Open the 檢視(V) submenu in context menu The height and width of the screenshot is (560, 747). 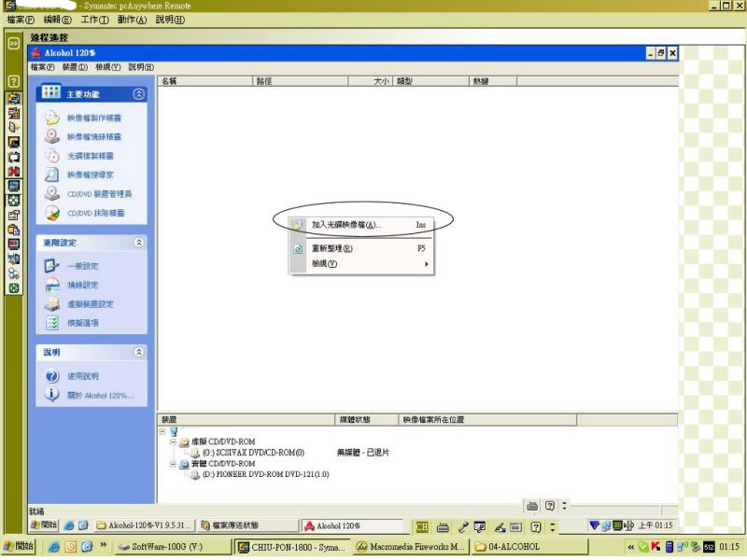click(x=361, y=263)
